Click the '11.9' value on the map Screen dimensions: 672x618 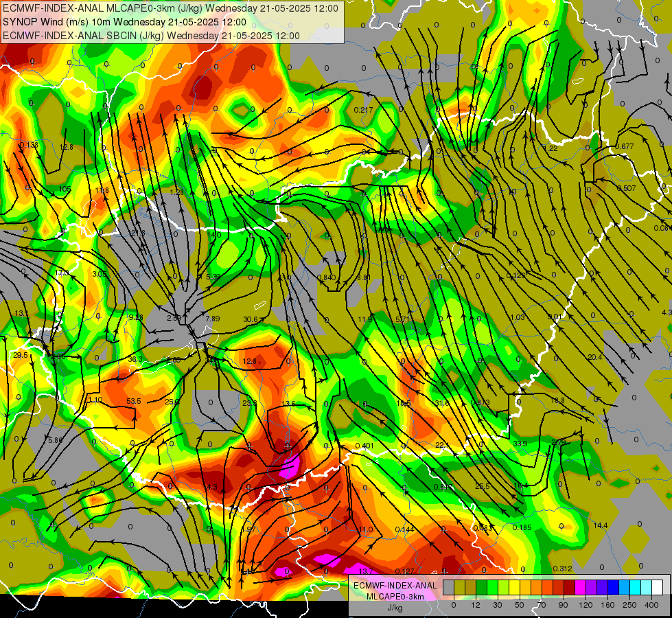click(365, 319)
